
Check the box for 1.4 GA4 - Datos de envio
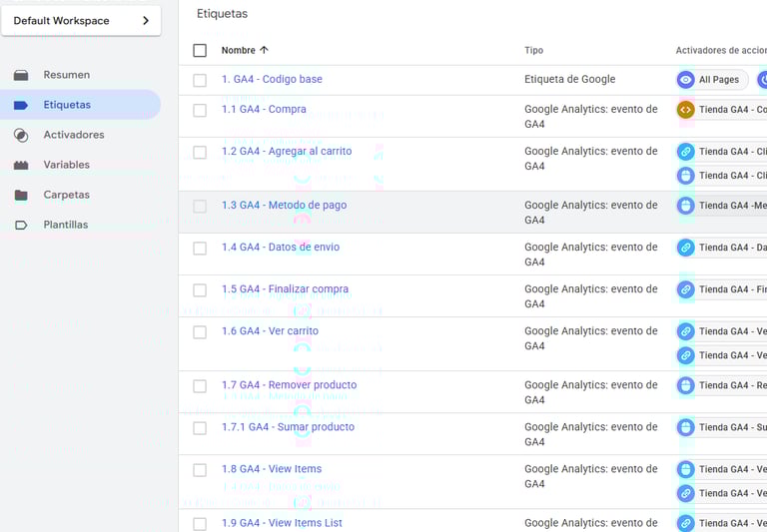pyautogui.click(x=200, y=249)
